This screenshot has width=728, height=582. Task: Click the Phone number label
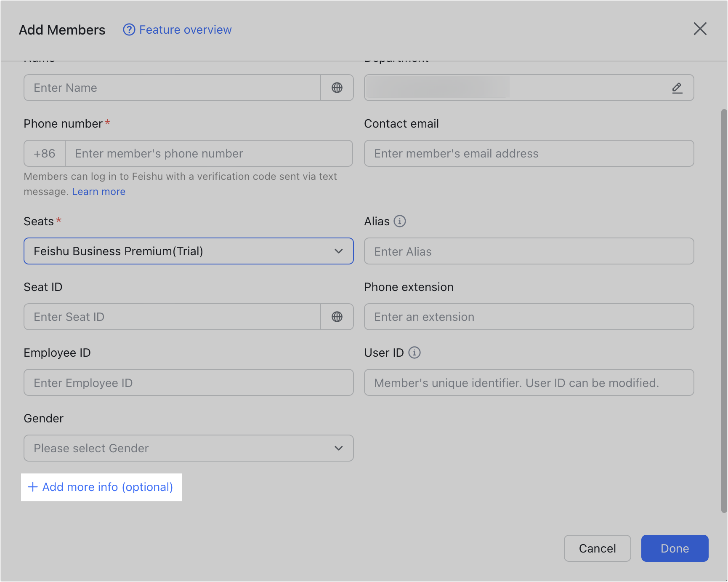point(63,123)
